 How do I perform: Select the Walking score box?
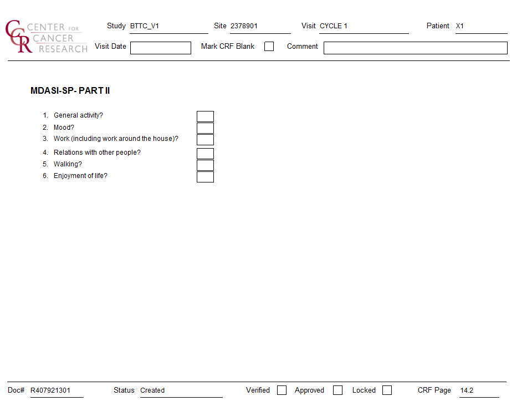(205, 165)
